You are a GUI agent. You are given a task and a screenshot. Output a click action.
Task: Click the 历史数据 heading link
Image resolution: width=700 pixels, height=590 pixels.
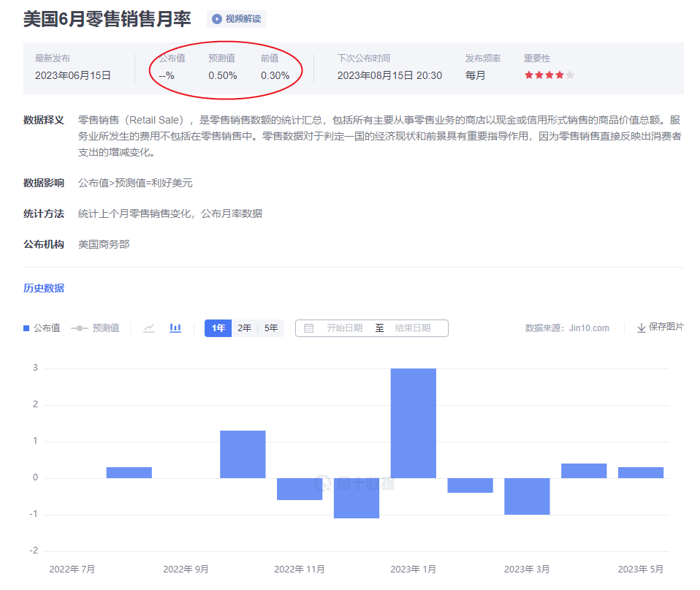(x=44, y=288)
